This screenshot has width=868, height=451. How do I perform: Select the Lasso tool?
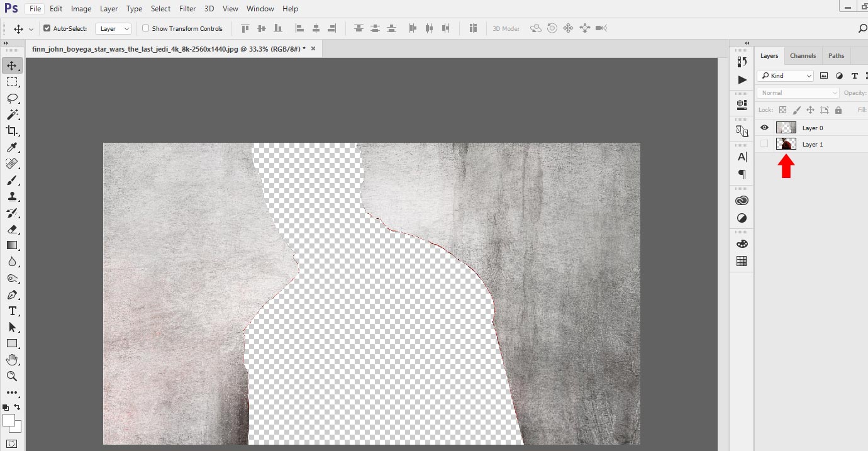(x=12, y=98)
